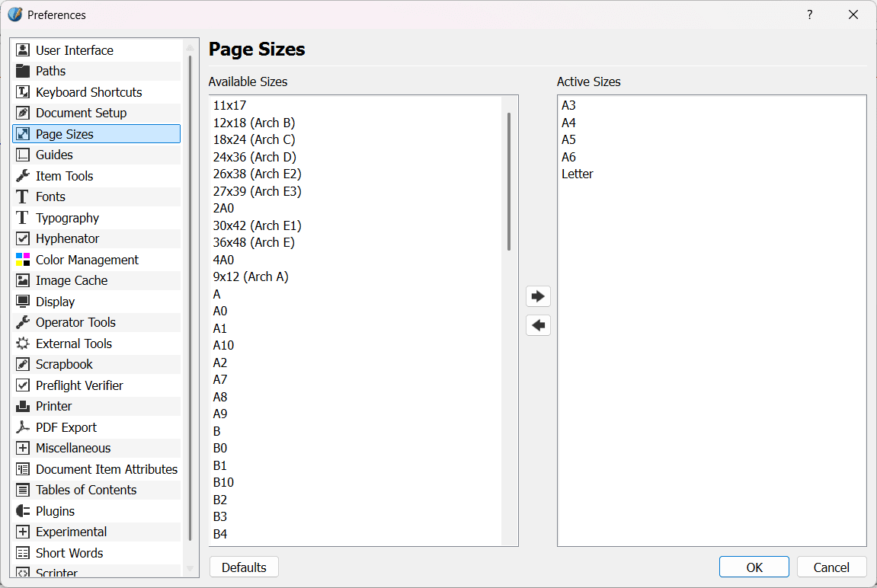Click the help question mark button
The image size is (877, 588).
pos(809,14)
